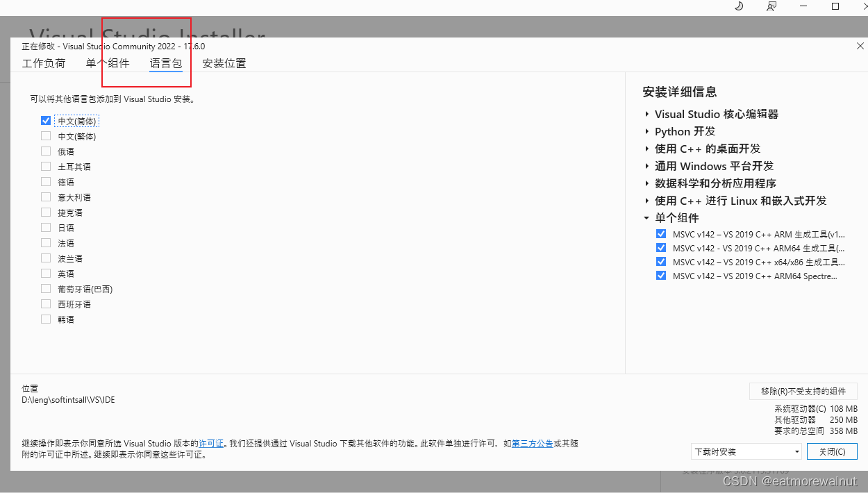Viewport: 868px width, 493px height.
Task: Expand 数据科学和分析应用程序 entry
Action: (x=646, y=183)
